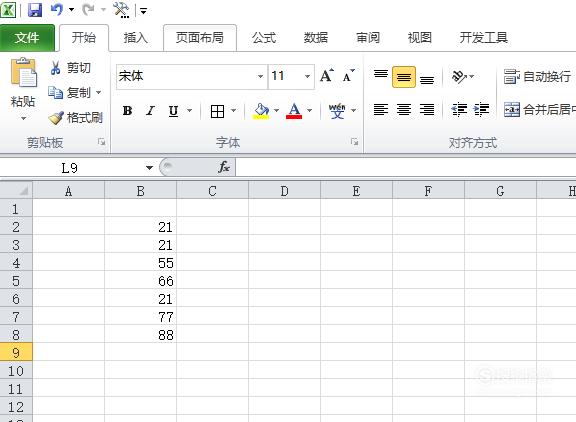
Task: Click the 粘贴 paste clipboard icon
Action: [x=24, y=73]
